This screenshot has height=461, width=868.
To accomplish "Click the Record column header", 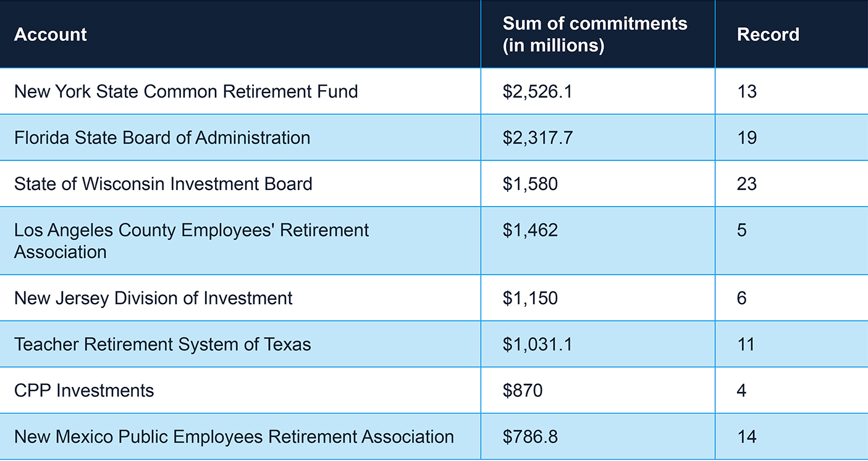I will [768, 35].
